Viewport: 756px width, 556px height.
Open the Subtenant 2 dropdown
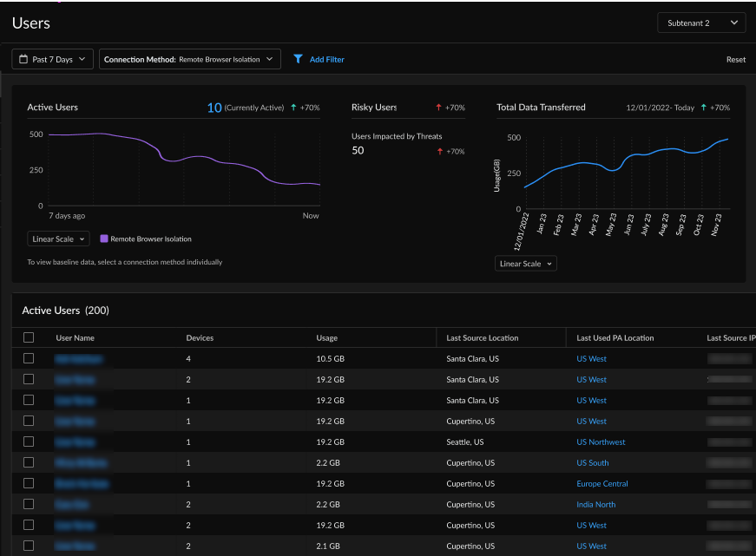pyautogui.click(x=700, y=23)
